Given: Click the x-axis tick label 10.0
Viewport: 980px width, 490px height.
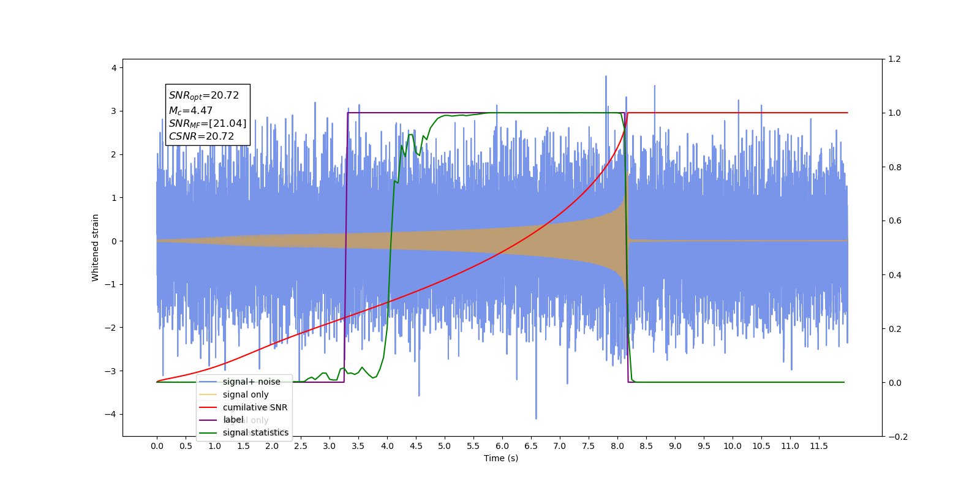Looking at the screenshot, I should [x=733, y=446].
